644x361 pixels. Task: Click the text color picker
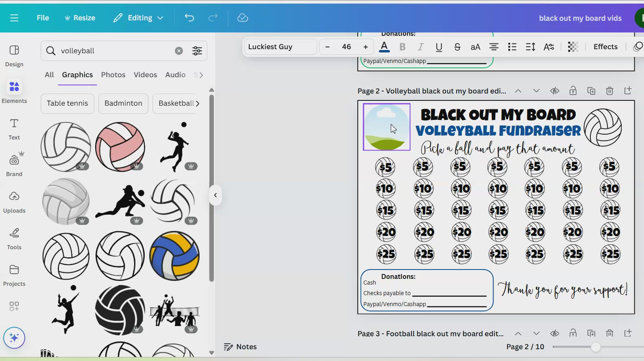pos(384,47)
